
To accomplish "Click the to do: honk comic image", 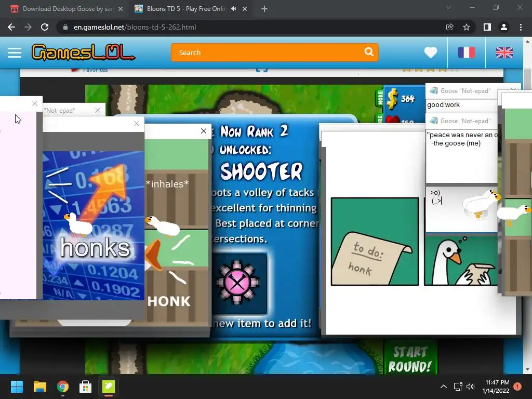I will (375, 242).
